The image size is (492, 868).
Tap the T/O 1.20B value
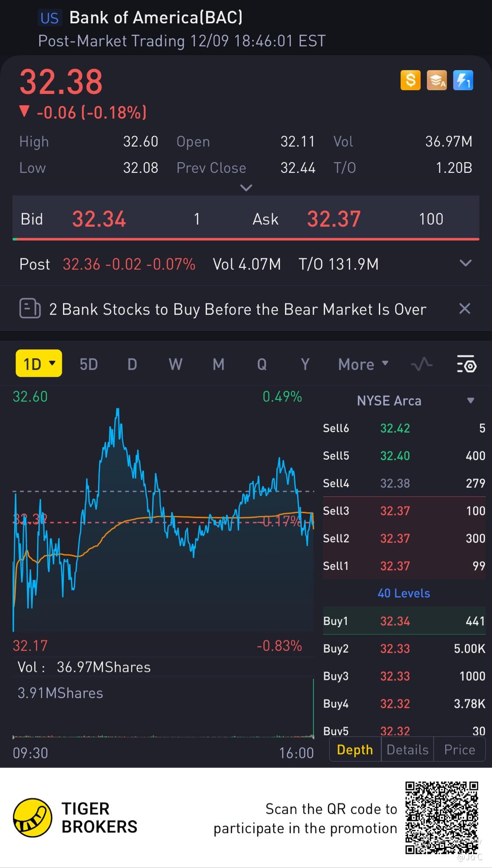(x=454, y=168)
